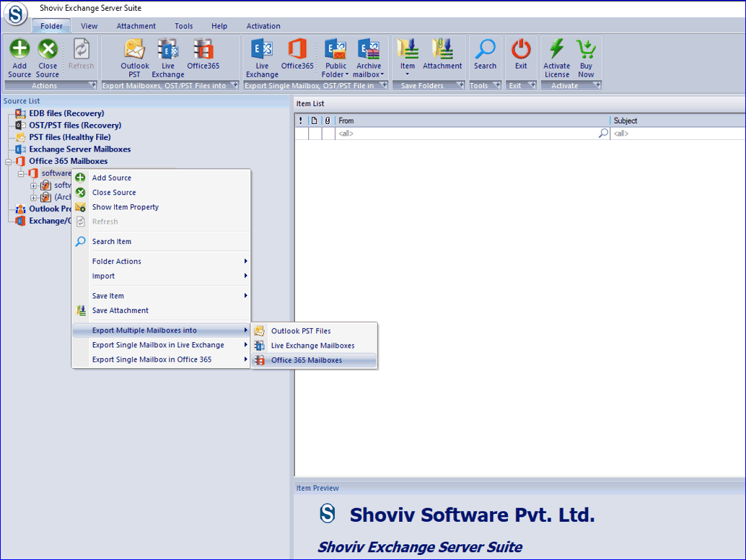Screen dimensions: 746x560
Task: Expand the Tools group launcher arrow
Action: [x=496, y=85]
